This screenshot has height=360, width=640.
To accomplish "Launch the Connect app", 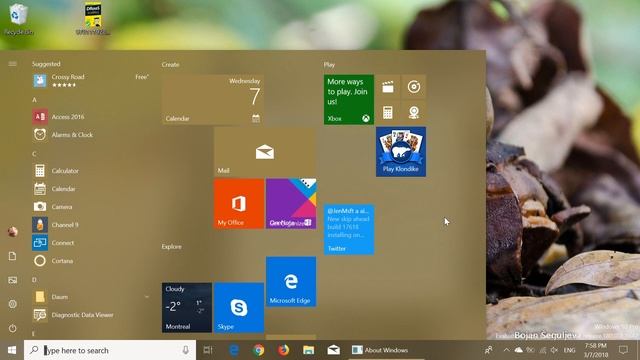I will [91, 242].
